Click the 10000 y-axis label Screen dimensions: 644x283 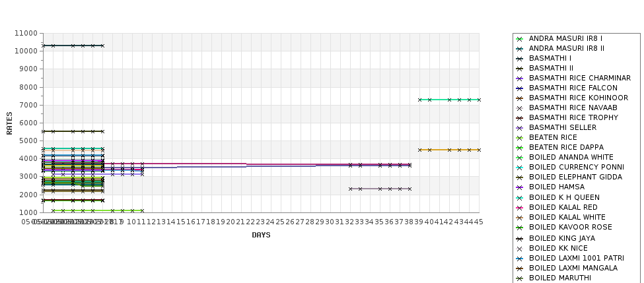pyautogui.click(x=26, y=51)
